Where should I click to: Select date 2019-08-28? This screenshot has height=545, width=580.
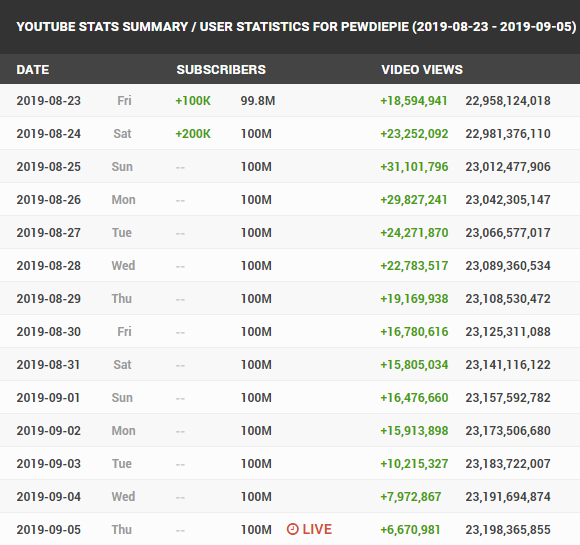[48, 265]
